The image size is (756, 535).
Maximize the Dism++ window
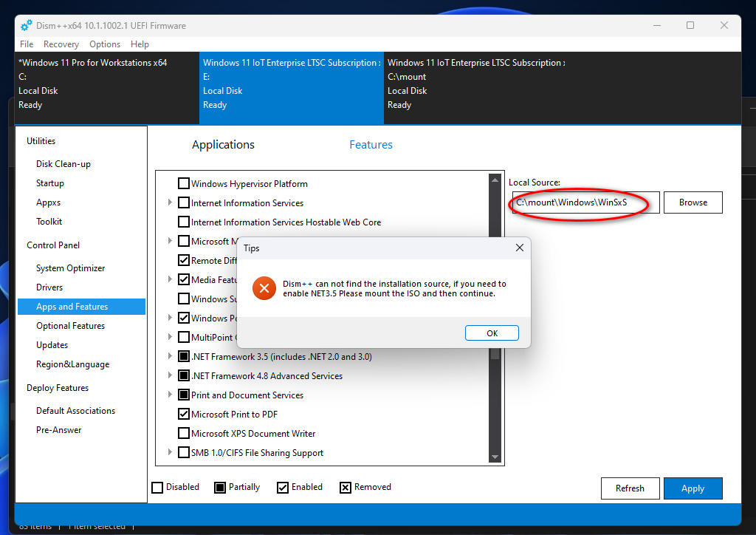pos(690,25)
